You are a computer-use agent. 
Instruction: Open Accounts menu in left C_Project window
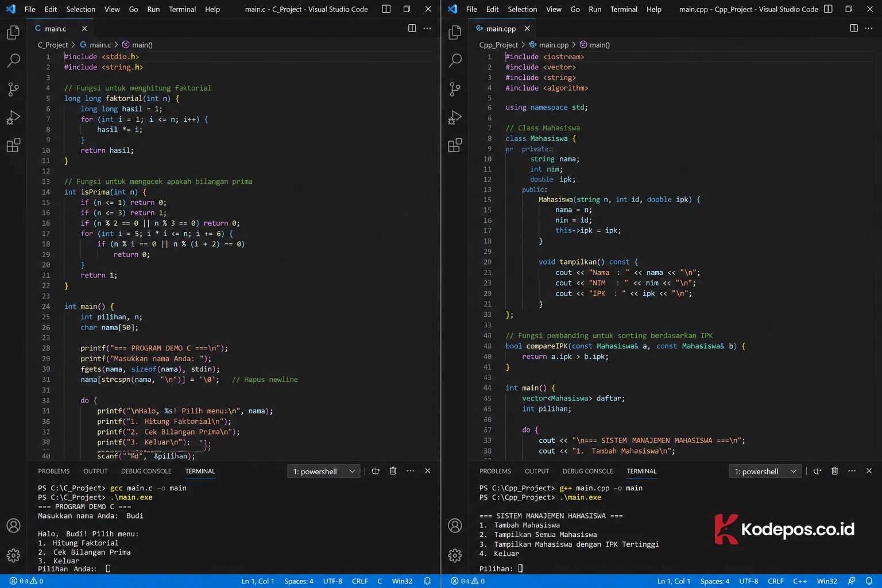coord(13,525)
